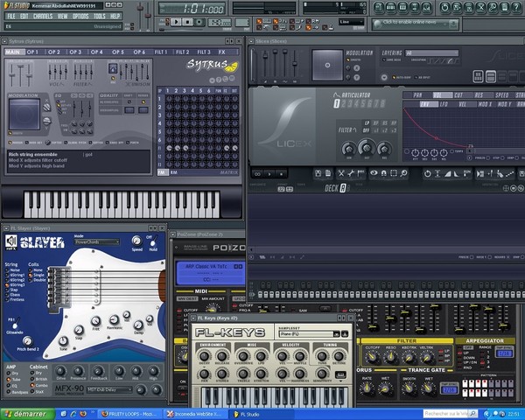Click the Slayer Tone knob
The height and width of the screenshot is (420, 525).
[x=63, y=341]
